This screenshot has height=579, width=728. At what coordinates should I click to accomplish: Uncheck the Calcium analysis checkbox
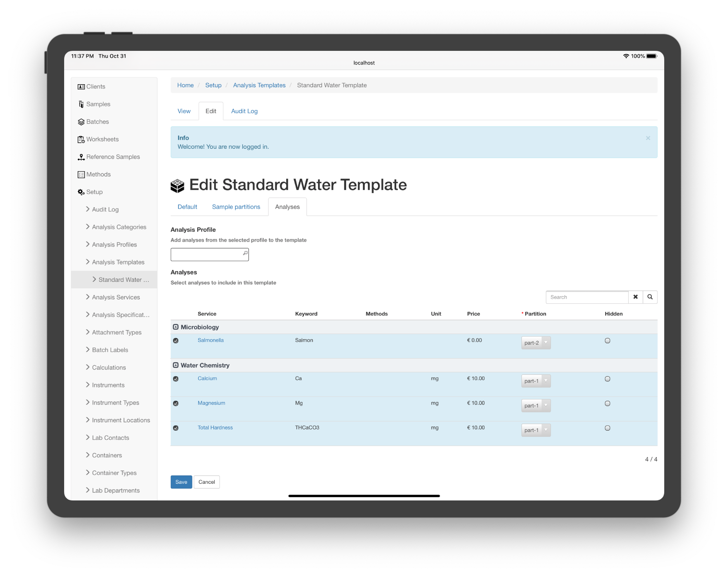(176, 379)
